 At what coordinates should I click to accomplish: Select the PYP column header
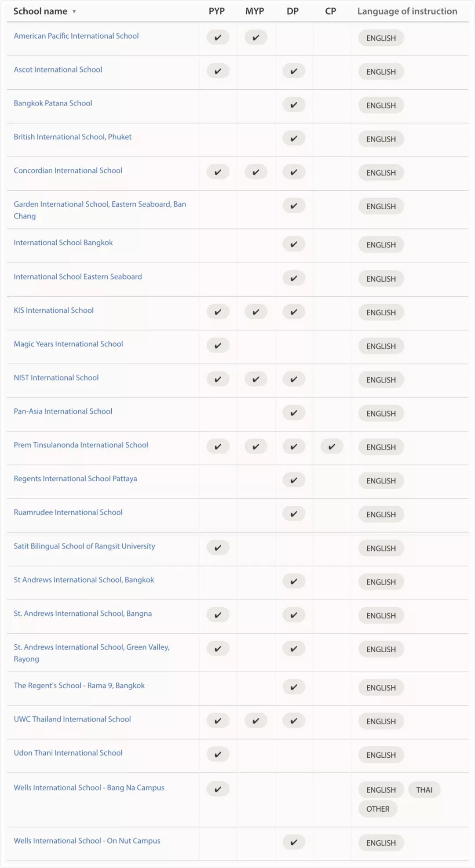(217, 11)
